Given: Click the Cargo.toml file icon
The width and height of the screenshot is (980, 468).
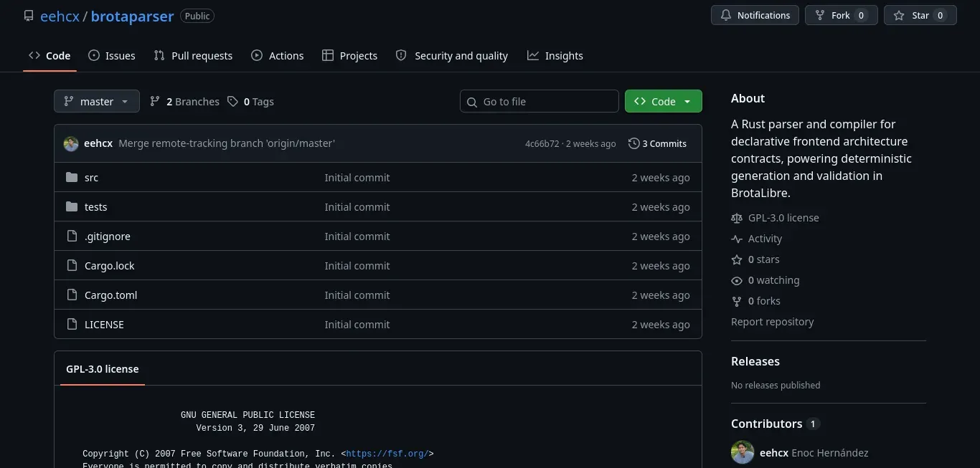Looking at the screenshot, I should click(x=72, y=295).
